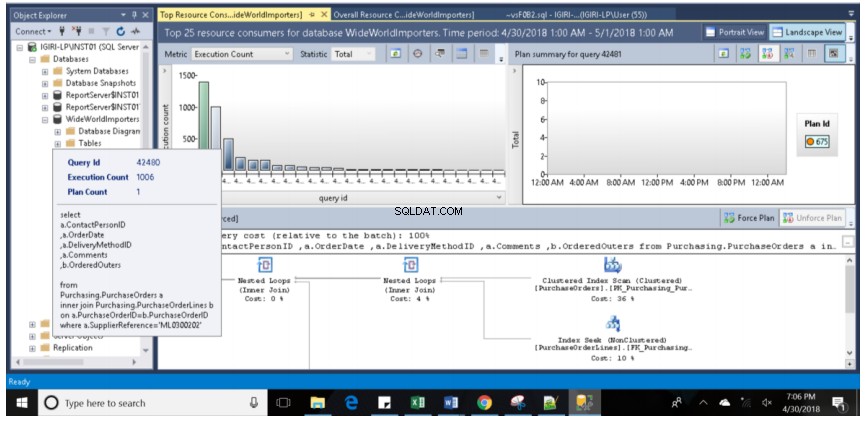
Task: Open the Statistic Total dropdown
Action: (353, 54)
